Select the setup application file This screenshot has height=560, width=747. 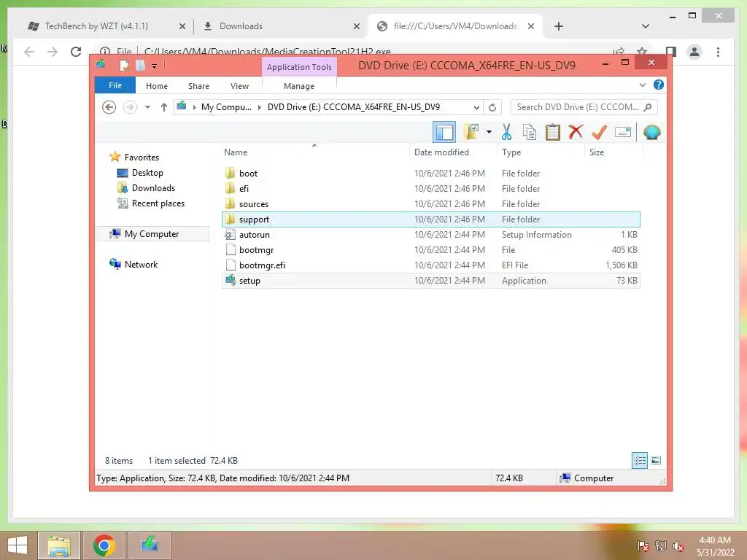(431, 281)
